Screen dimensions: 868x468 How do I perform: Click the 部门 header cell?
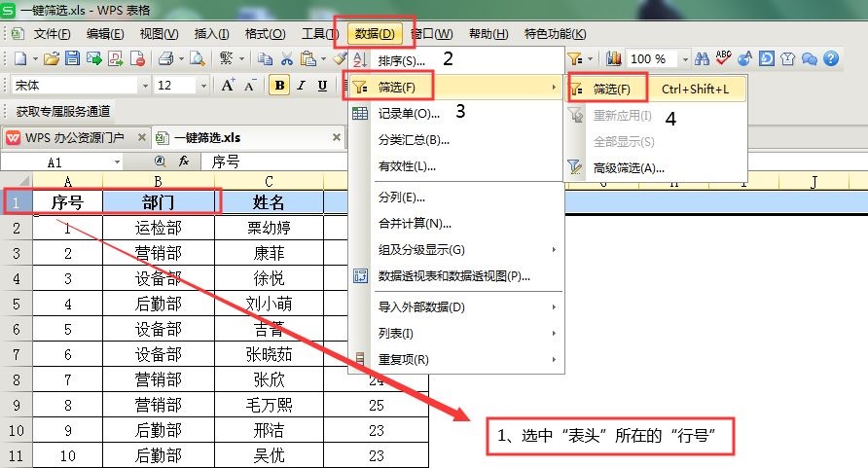pos(159,202)
